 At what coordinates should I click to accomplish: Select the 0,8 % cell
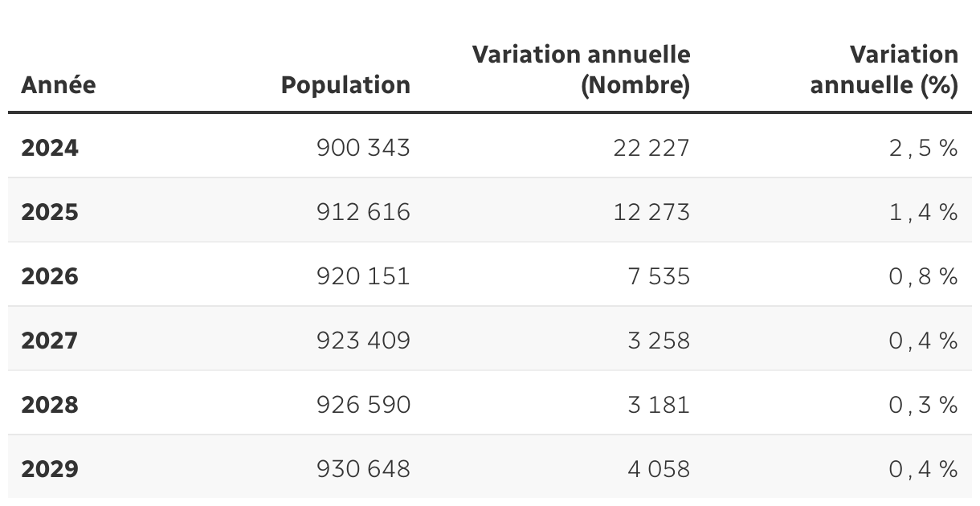pos(924,276)
